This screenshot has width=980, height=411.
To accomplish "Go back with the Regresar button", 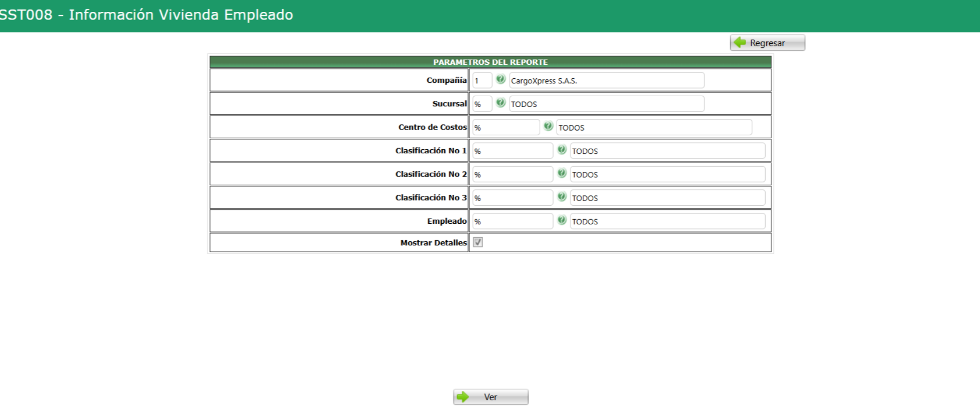I will point(767,43).
